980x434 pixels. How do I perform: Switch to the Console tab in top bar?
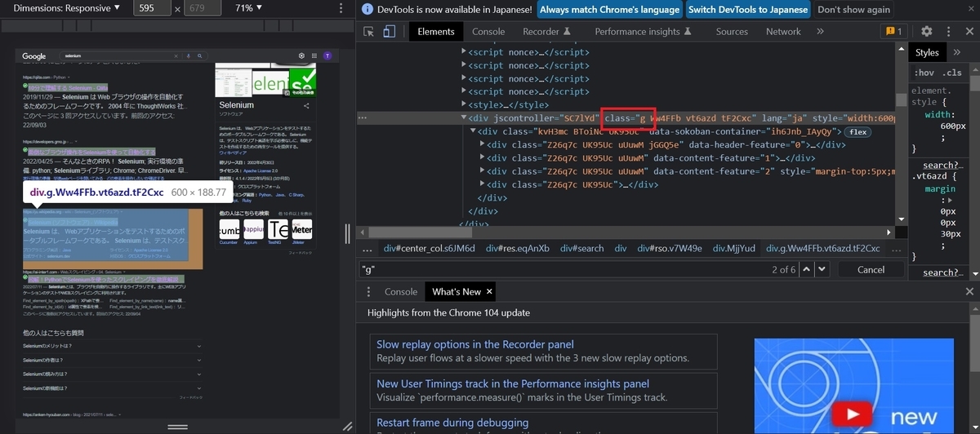(488, 32)
